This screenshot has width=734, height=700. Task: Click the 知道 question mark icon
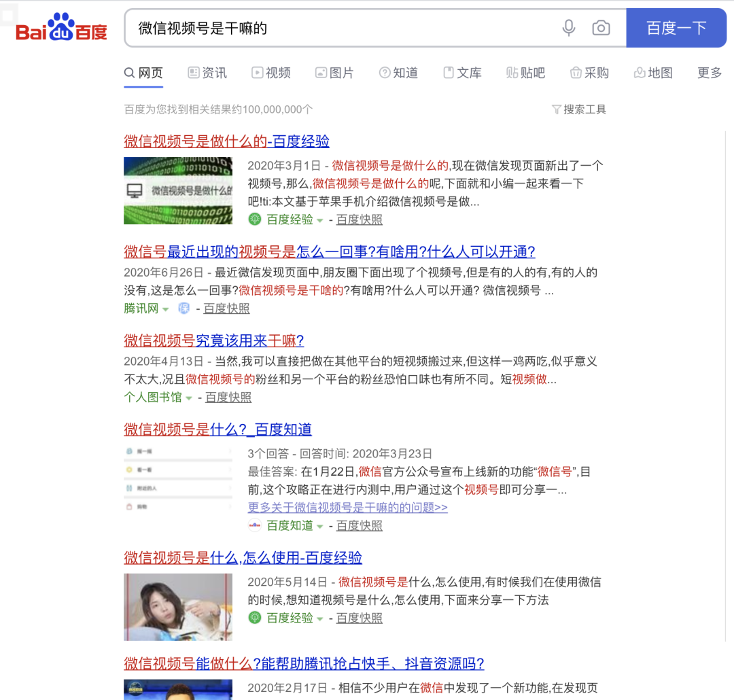click(x=384, y=73)
